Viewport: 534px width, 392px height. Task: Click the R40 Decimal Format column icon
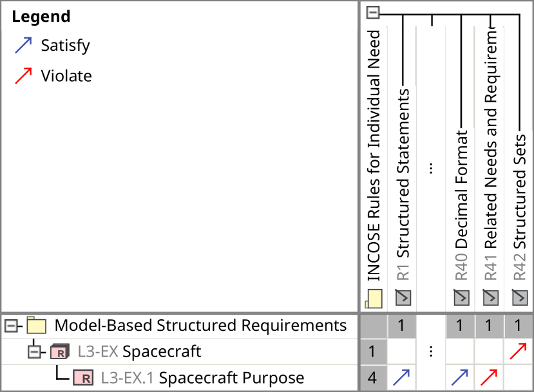(461, 297)
